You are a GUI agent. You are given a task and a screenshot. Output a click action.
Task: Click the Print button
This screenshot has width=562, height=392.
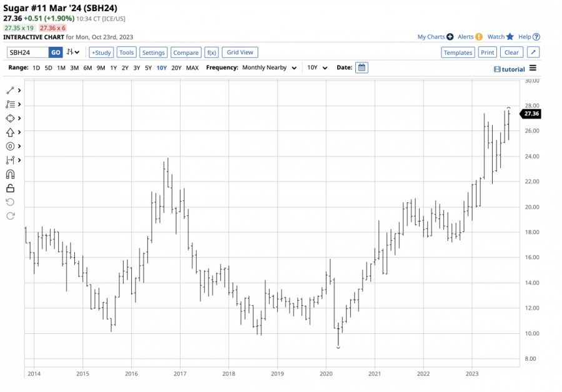(x=488, y=52)
